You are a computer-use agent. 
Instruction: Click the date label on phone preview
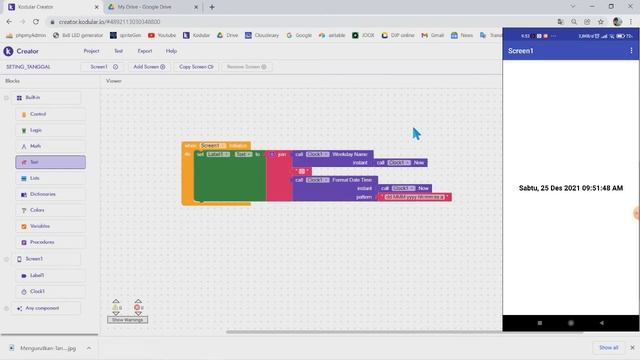coord(571,188)
